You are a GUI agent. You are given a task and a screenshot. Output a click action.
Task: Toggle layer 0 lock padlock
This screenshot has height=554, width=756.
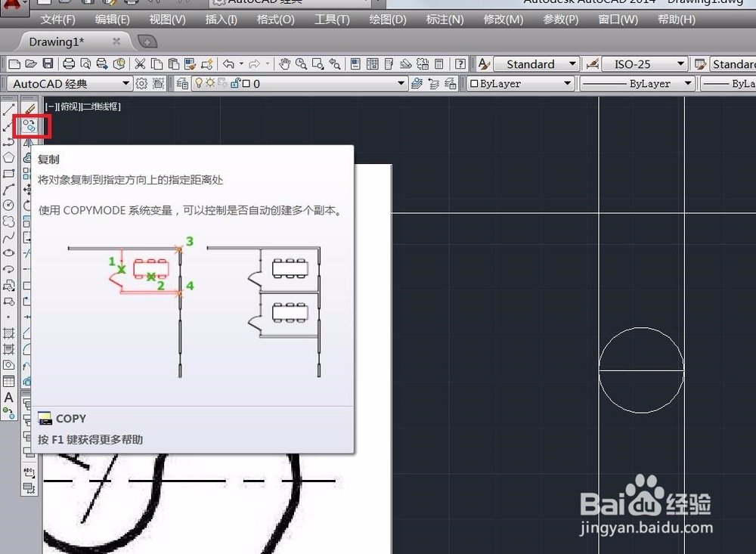tap(235, 83)
